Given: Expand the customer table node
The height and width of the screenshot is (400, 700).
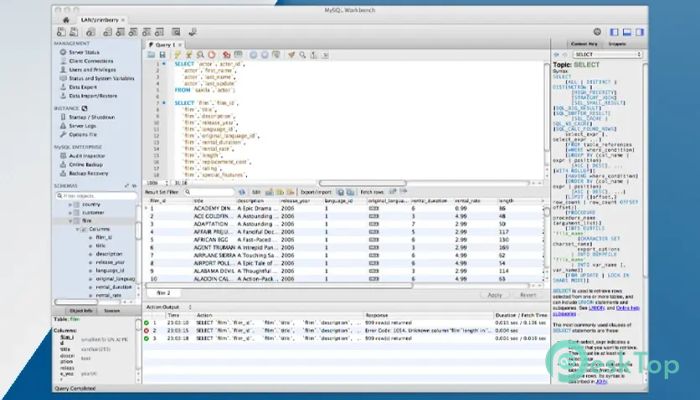Looking at the screenshot, I should tap(70, 212).
